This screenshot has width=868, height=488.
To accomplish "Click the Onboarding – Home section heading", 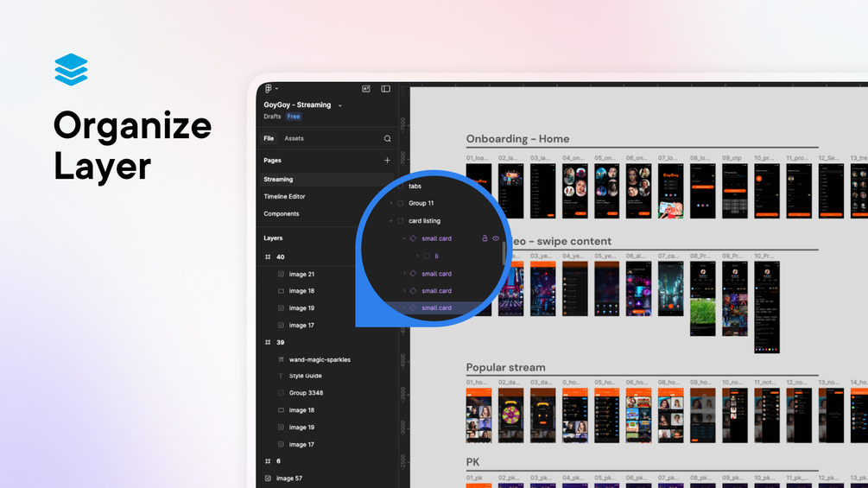I will 517,139.
